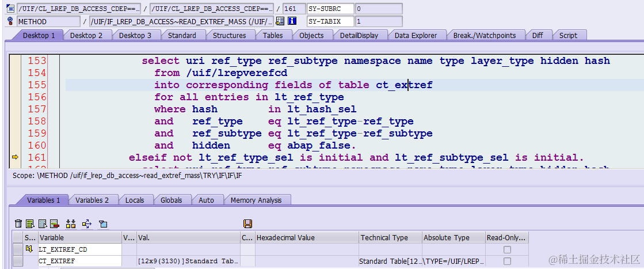The width and height of the screenshot is (644, 269).
Task: Click the yellow boxes with down arrows icon
Action: coord(71,223)
